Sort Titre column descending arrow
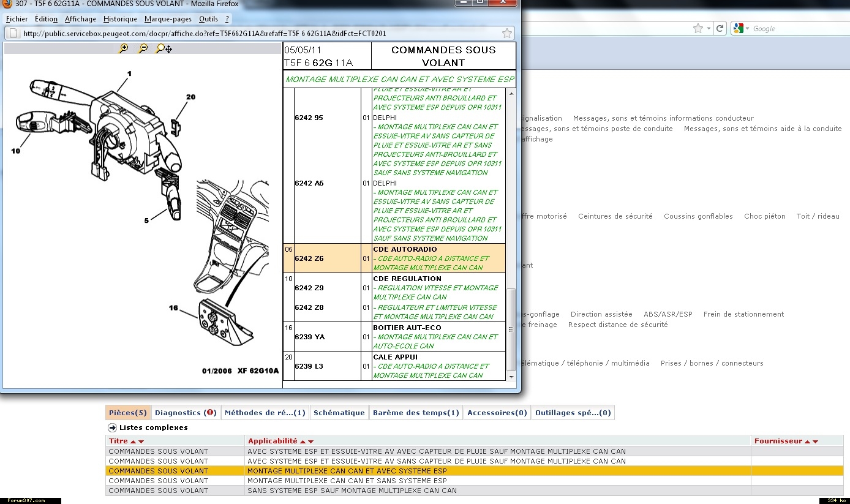 point(141,442)
